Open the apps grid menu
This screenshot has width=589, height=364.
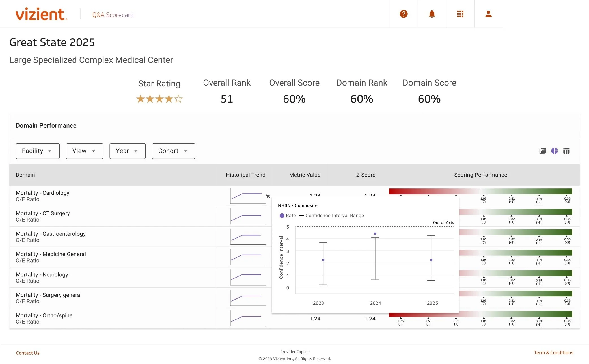[460, 14]
